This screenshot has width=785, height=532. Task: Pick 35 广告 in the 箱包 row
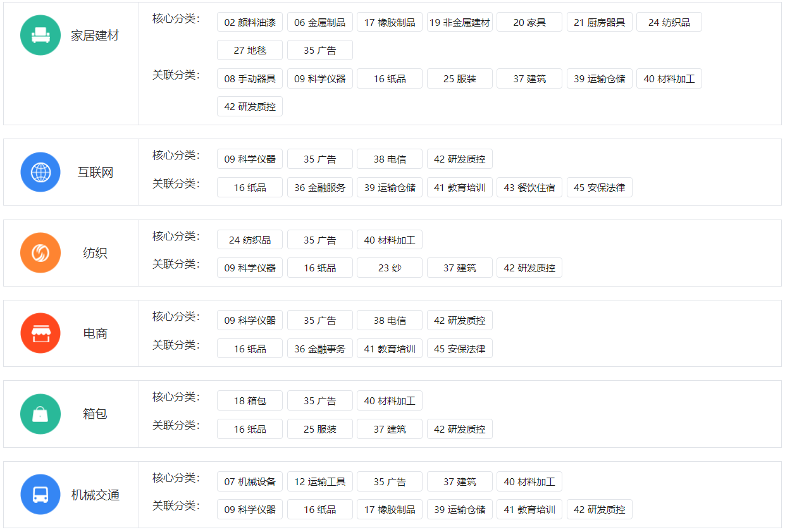pyautogui.click(x=320, y=400)
